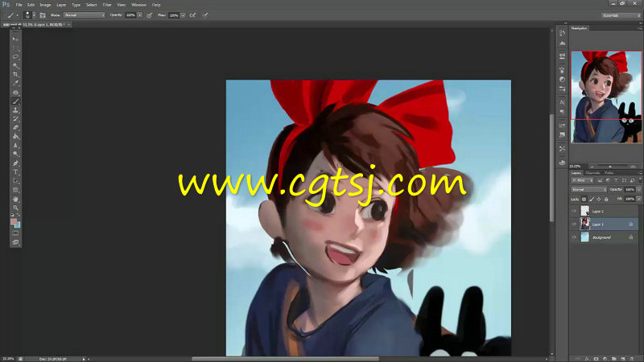Viewport: 644px width, 362px height.
Task: Select the Magic Wand tool
Action: 15,66
